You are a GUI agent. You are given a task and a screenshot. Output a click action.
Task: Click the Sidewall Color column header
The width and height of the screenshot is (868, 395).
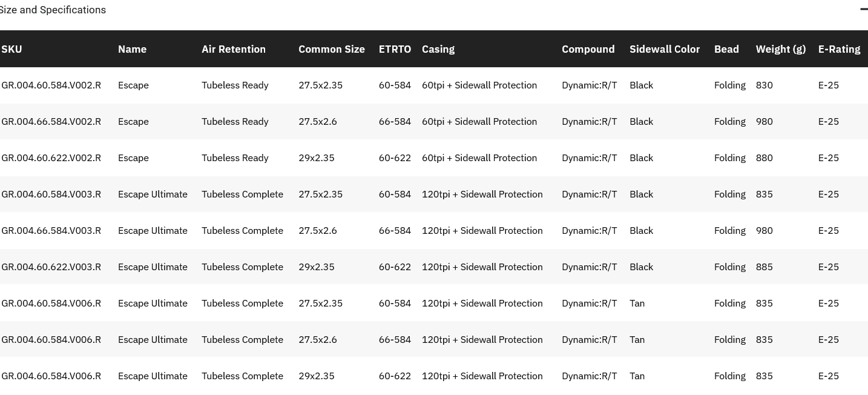click(x=665, y=49)
